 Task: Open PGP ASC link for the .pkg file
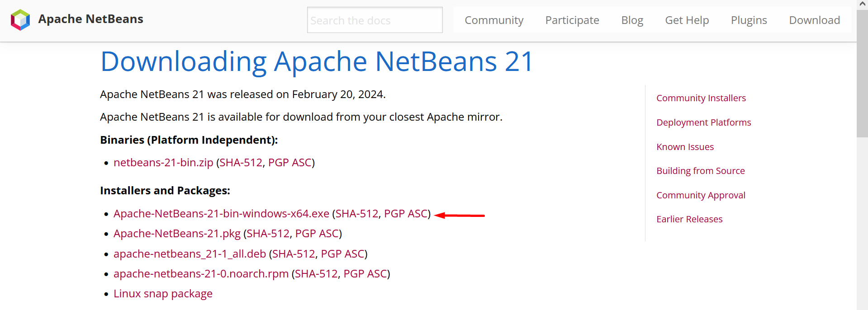point(317,234)
